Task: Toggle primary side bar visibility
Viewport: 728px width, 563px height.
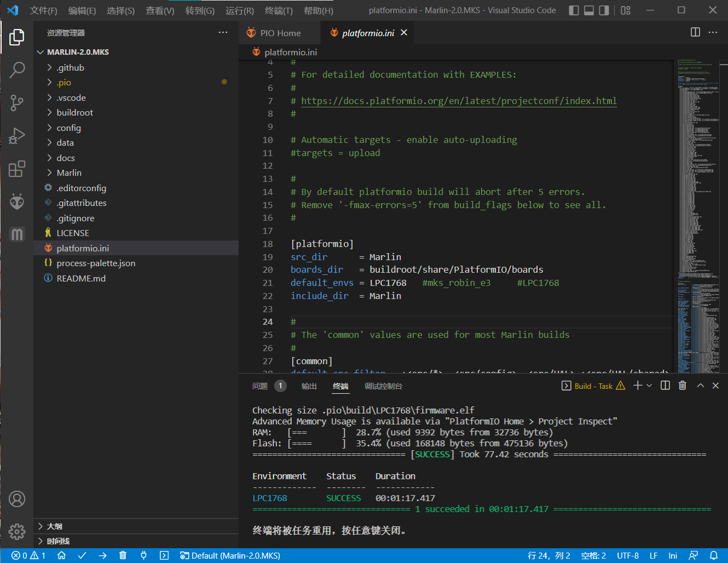Action: point(574,10)
